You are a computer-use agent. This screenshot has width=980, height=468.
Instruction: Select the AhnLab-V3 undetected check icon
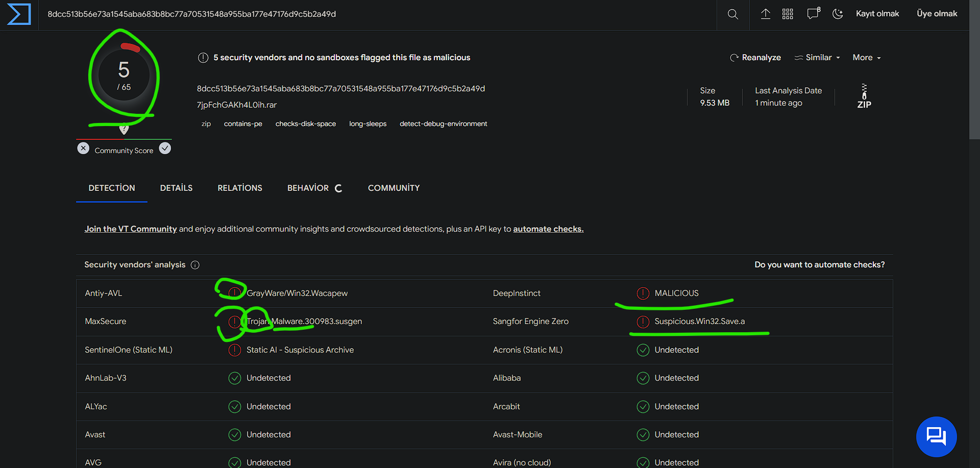[x=235, y=378]
